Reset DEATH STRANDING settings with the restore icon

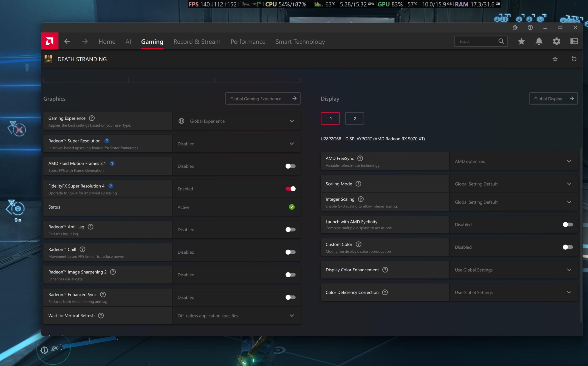[x=574, y=59]
